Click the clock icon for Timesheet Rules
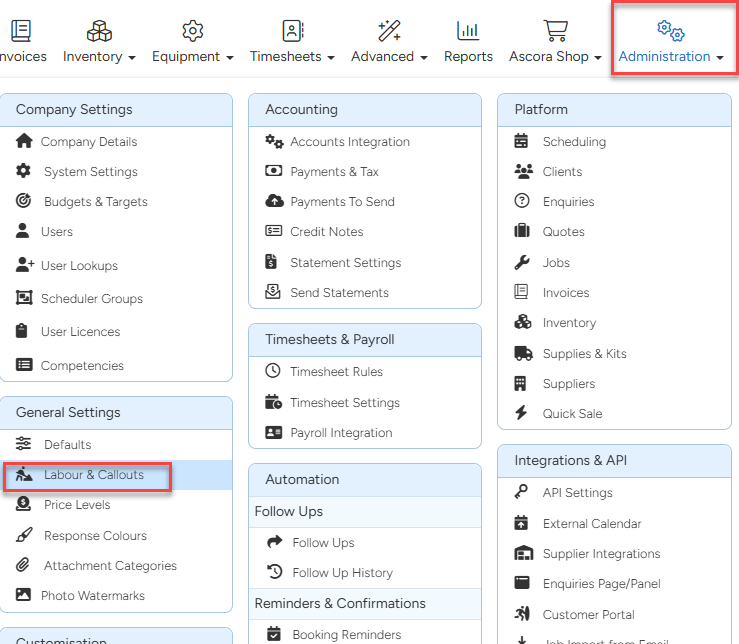Viewport: 739px width, 644px height. click(273, 372)
